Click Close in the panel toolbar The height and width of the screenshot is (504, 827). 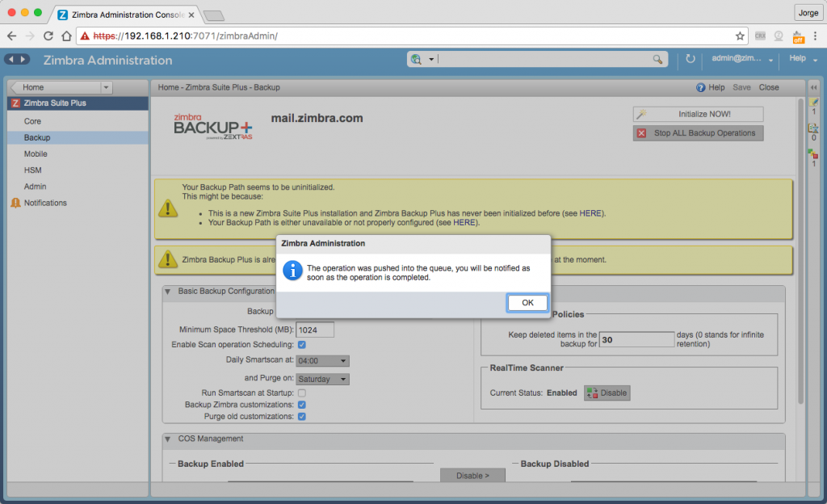point(769,87)
